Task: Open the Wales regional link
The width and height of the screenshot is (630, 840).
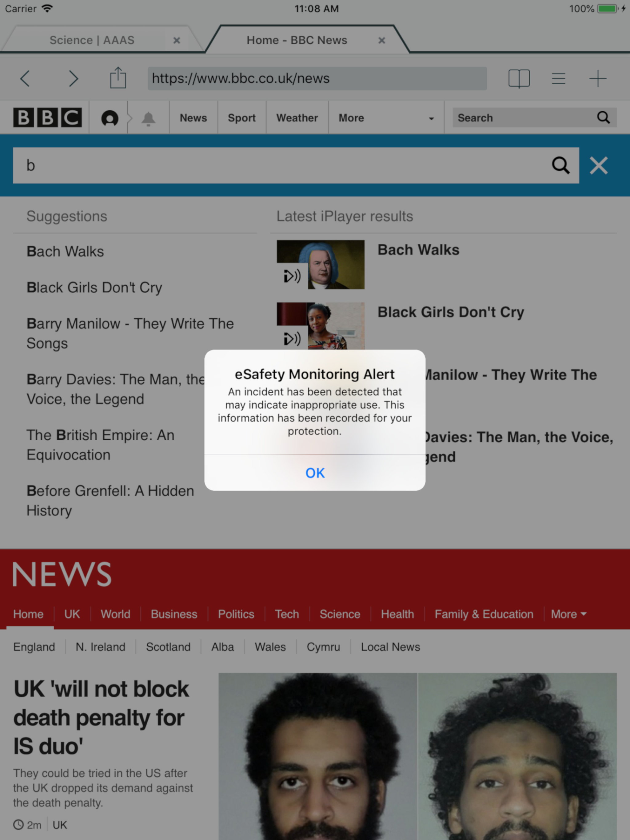Action: point(270,647)
